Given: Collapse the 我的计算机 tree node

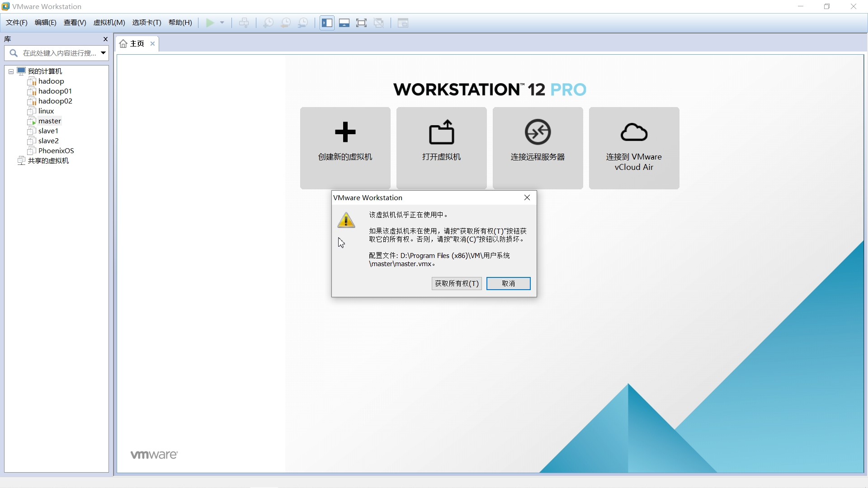Looking at the screenshot, I should point(11,71).
